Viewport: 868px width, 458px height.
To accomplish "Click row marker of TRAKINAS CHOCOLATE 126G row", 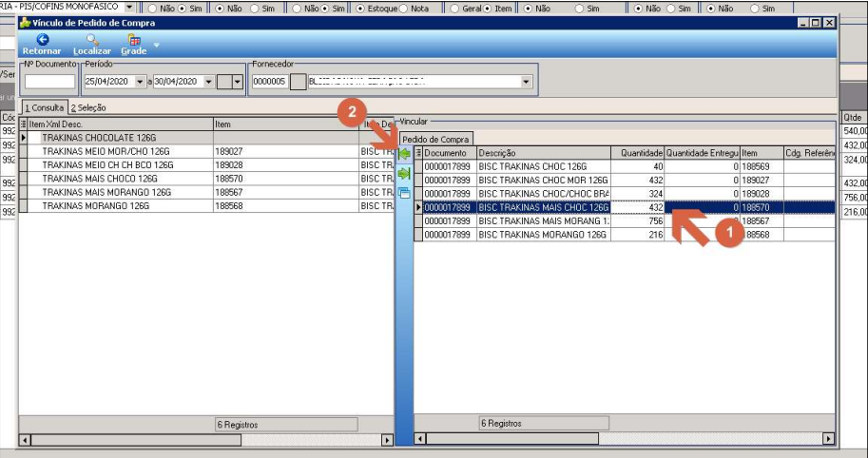I will (x=23, y=137).
